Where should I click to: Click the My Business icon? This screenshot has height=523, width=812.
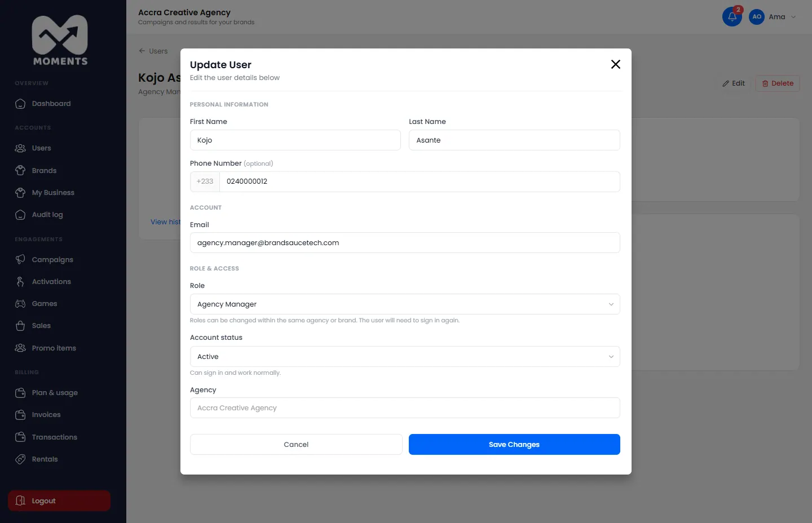click(x=20, y=193)
